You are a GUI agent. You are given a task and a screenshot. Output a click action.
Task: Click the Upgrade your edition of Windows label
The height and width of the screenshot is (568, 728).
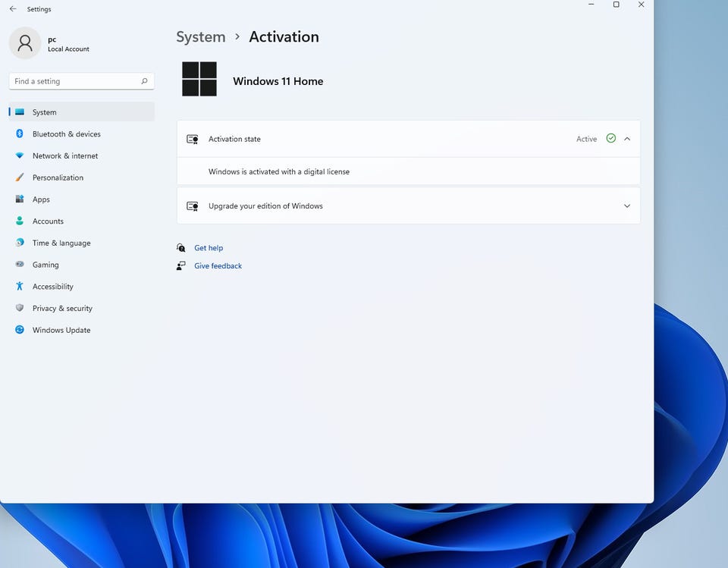point(265,206)
